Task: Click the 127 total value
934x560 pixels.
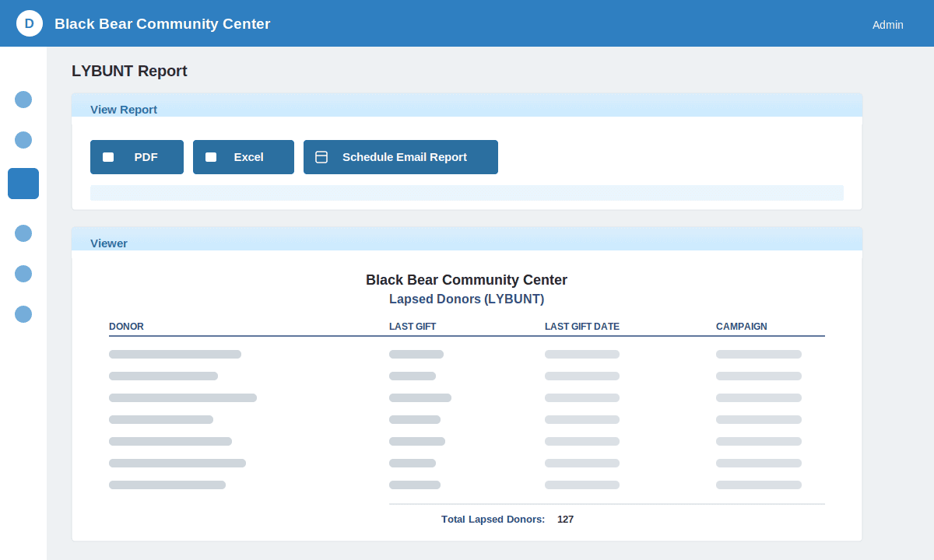Action: (566, 520)
